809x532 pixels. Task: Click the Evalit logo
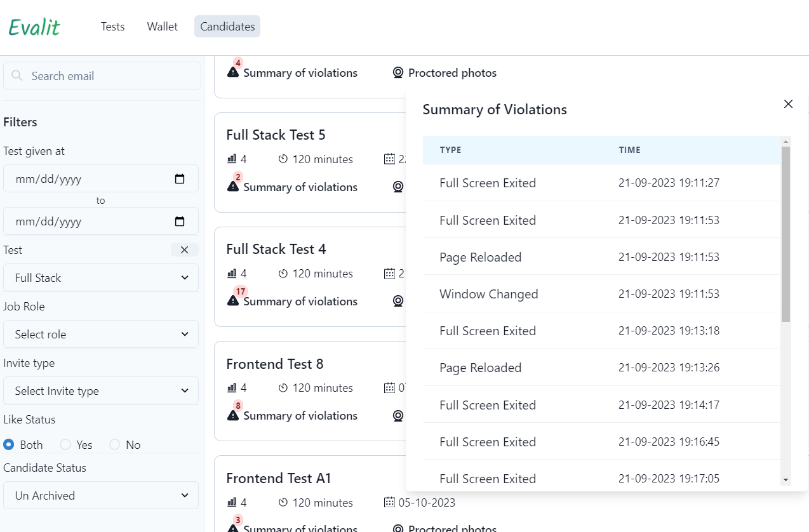pyautogui.click(x=34, y=27)
